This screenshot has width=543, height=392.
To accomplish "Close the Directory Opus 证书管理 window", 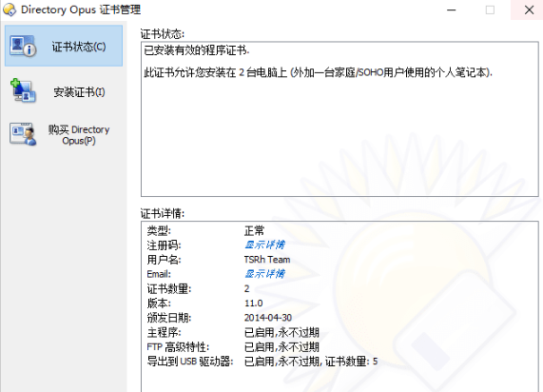I will (x=529, y=10).
